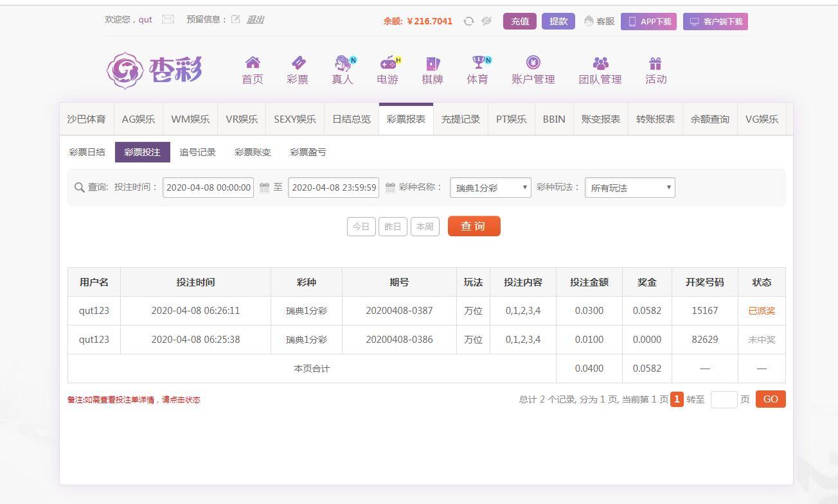838x504 pixels.
Task: Open 彩票盈亏 sub-tab
Action: [x=308, y=152]
